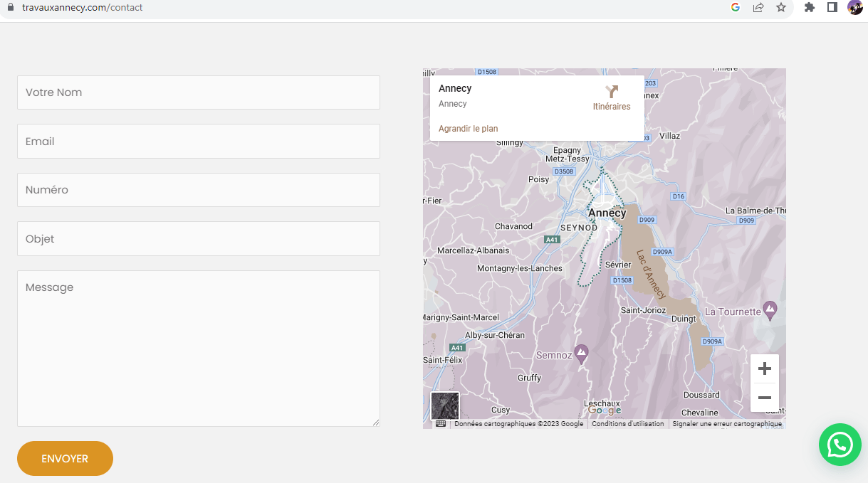The width and height of the screenshot is (868, 483).
Task: Bookmark this page with the star icon
Action: tap(781, 7)
